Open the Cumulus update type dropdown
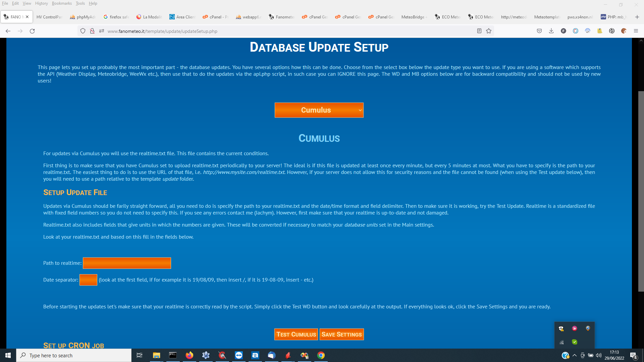This screenshot has width=644, height=362. (x=319, y=110)
